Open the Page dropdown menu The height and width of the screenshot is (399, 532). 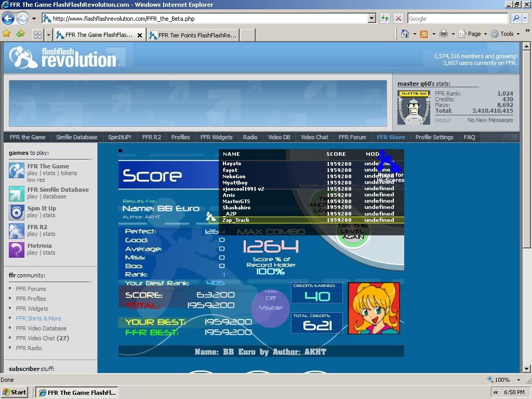coord(473,34)
